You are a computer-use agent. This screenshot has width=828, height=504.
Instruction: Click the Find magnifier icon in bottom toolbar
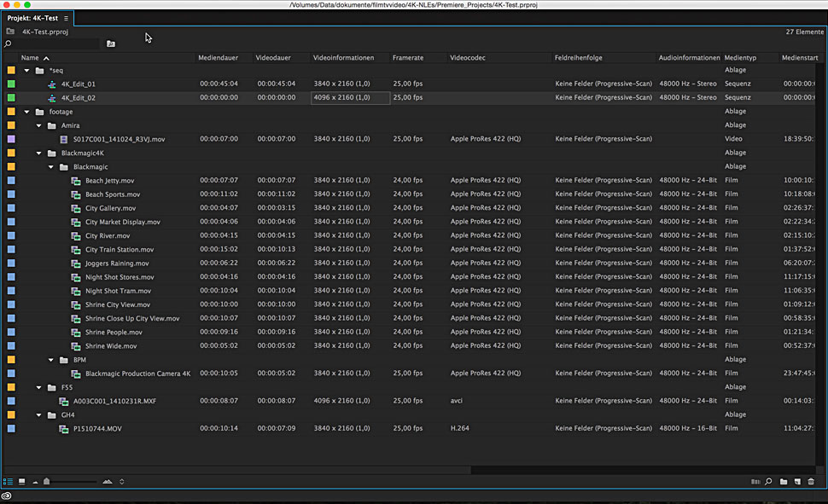tap(769, 482)
